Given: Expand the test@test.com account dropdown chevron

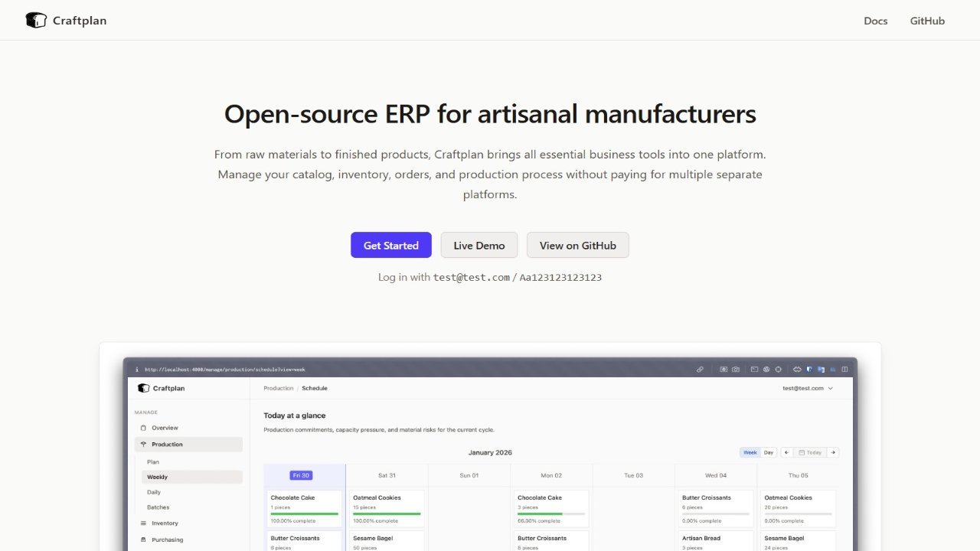Looking at the screenshot, I should [x=831, y=389].
